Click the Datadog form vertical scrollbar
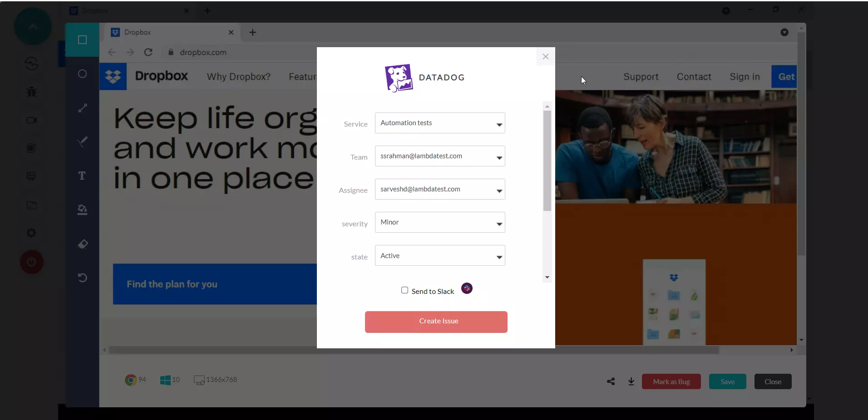This screenshot has width=868, height=420. point(547,161)
